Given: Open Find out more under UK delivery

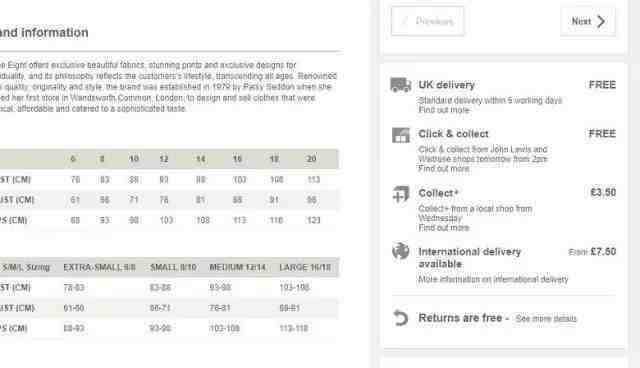Looking at the screenshot, I should [x=444, y=110].
